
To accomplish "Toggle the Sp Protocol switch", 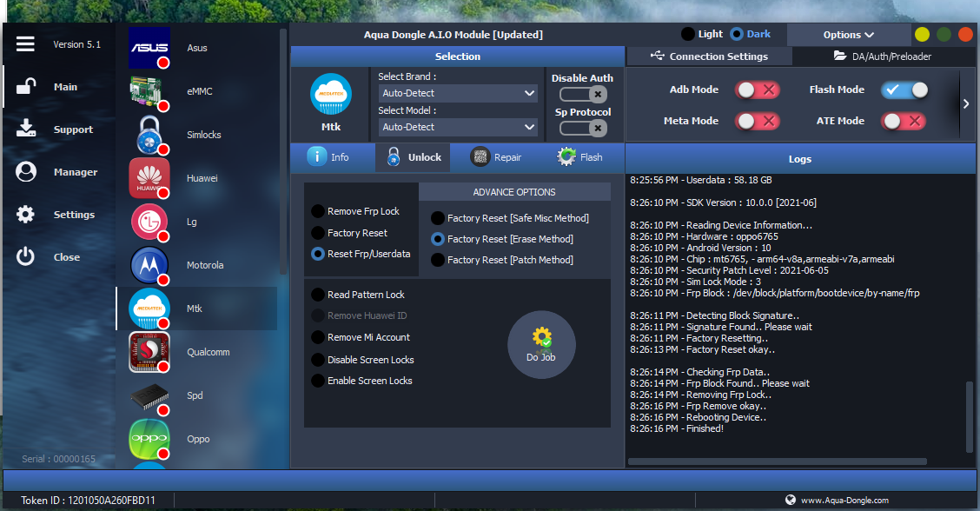I will click(583, 129).
